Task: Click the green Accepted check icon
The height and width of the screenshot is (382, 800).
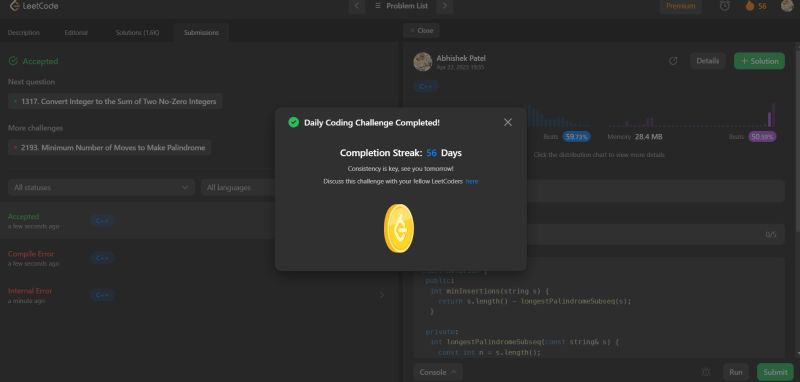Action: point(13,61)
